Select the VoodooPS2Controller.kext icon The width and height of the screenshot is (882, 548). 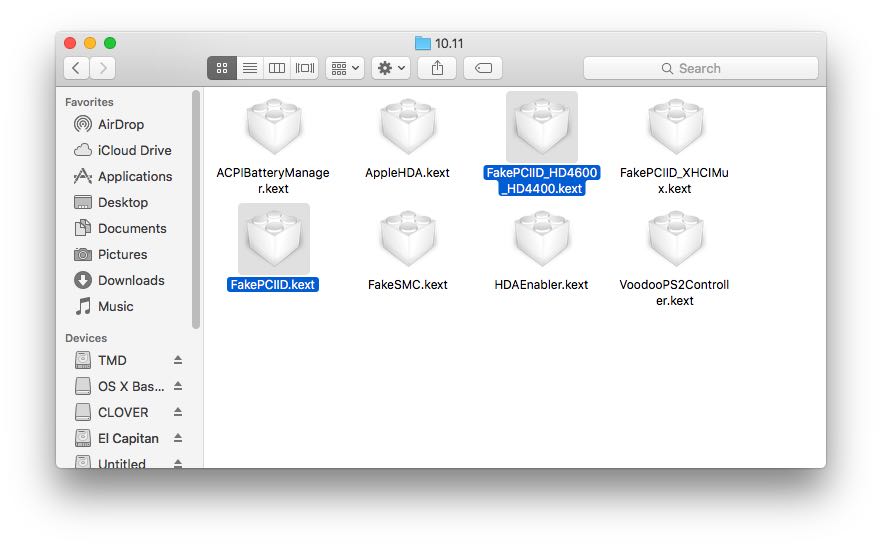coord(676,239)
